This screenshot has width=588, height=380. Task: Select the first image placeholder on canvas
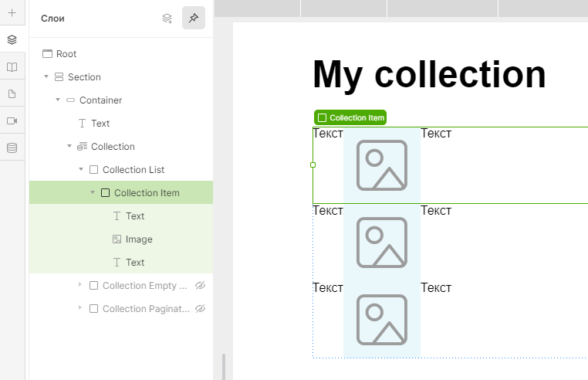382,165
